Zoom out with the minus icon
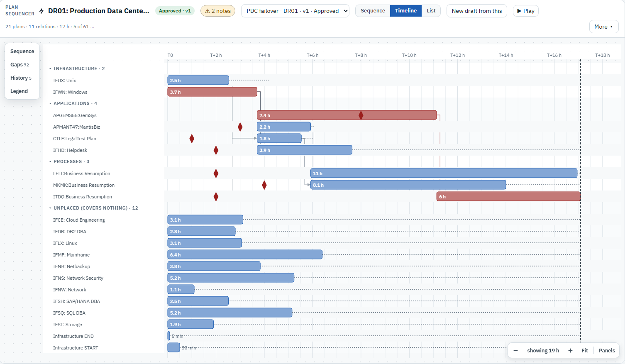The width and height of the screenshot is (625, 364). (515, 351)
